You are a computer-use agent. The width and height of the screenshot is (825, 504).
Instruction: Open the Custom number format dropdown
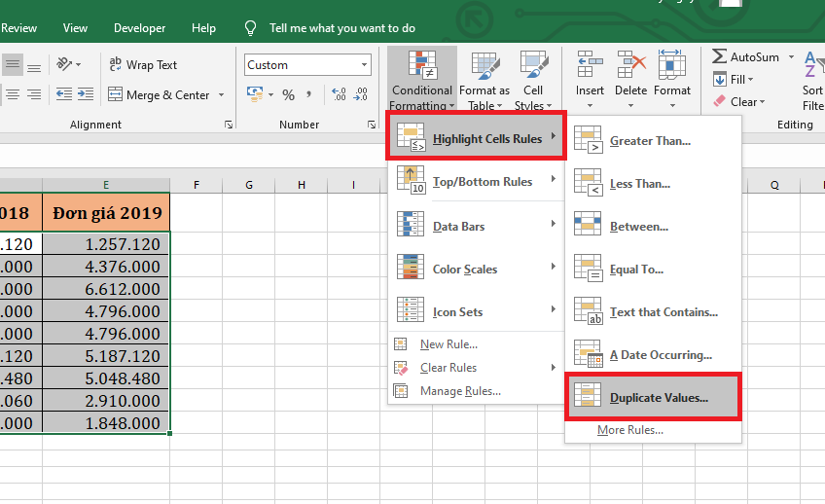point(365,65)
